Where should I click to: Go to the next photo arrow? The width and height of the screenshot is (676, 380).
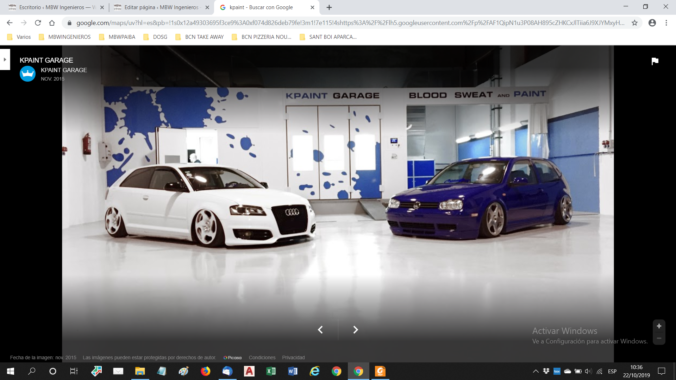(355, 330)
